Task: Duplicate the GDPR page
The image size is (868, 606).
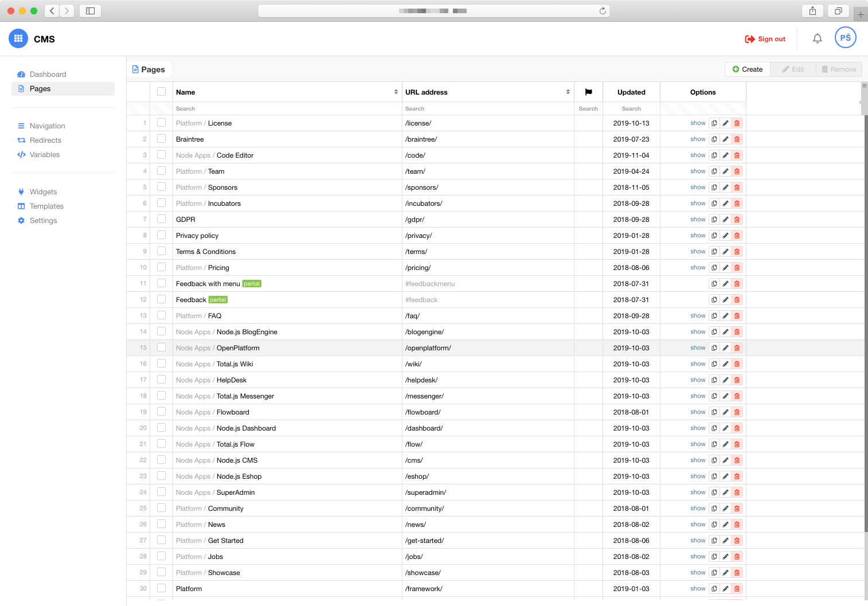Action: pyautogui.click(x=714, y=220)
